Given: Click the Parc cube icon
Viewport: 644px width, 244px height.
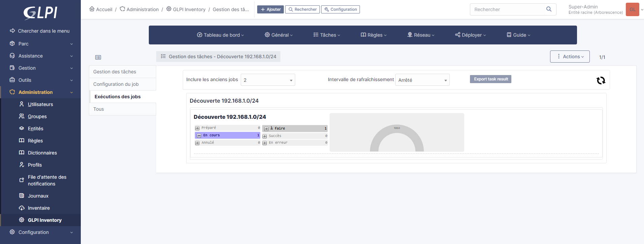Looking at the screenshot, I should click(12, 43).
